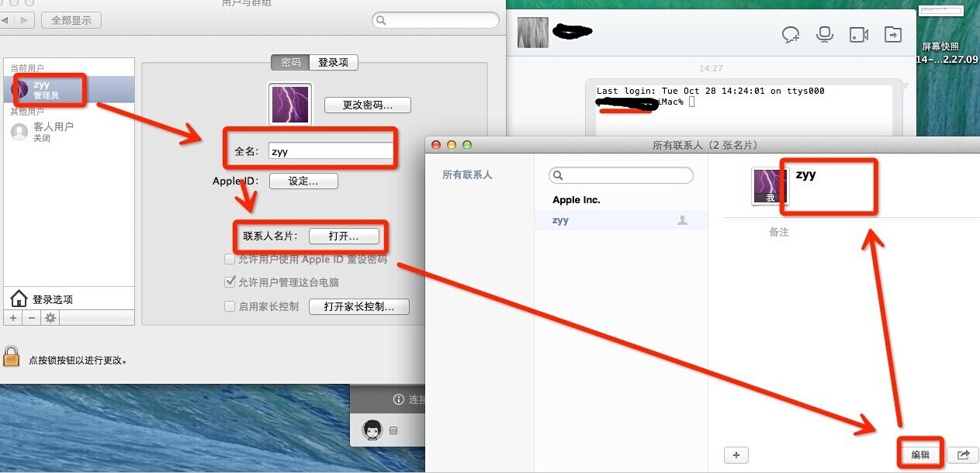
Task: Click the 14:27 timestamp in the chat
Action: point(711,68)
